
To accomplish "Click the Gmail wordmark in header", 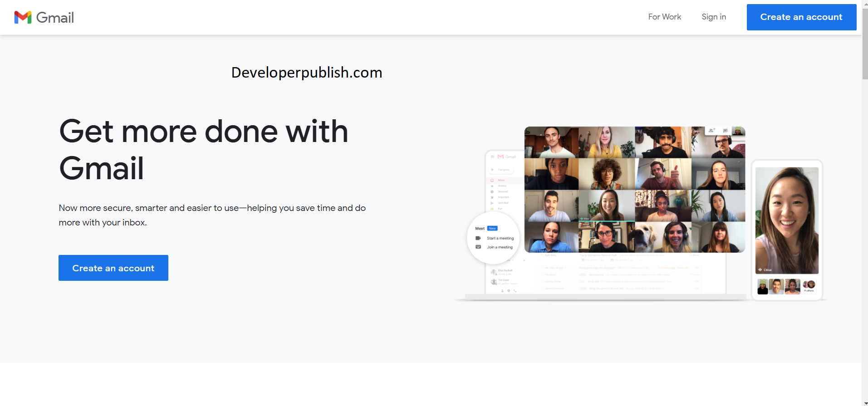I will coord(55,18).
